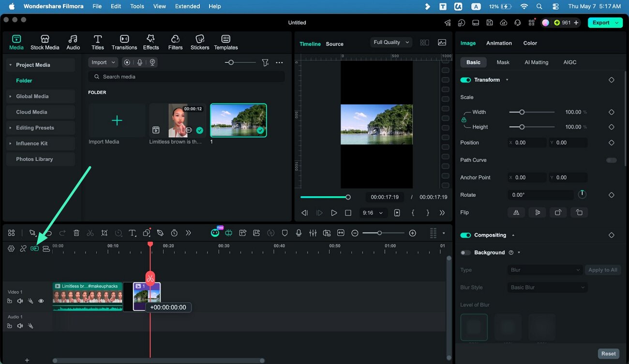
Task: Open the Full Quality dropdown
Action: (391, 43)
